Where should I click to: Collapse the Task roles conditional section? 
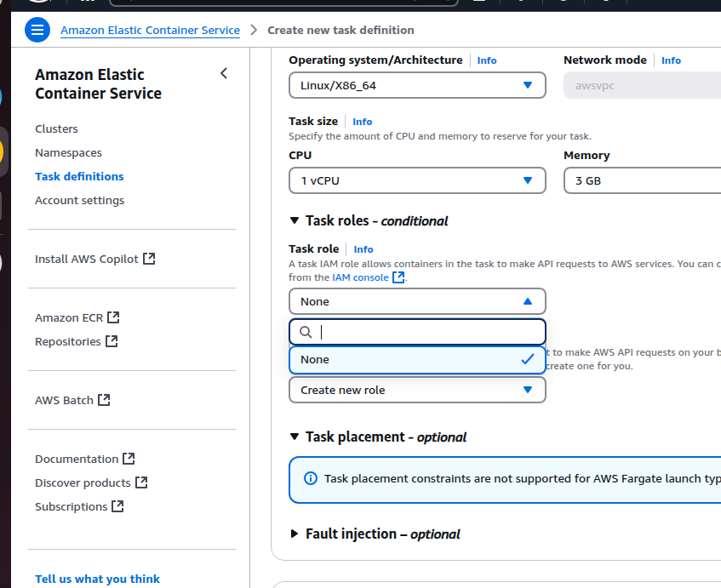pyautogui.click(x=295, y=220)
